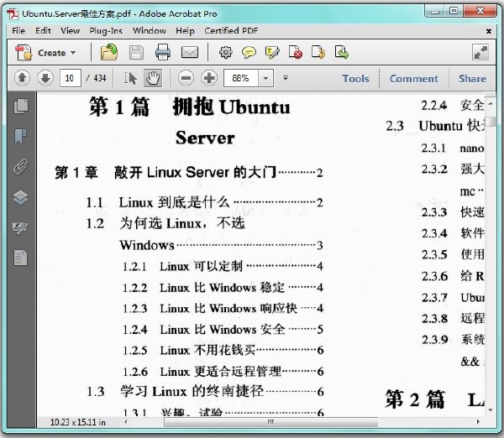504x438 pixels.
Task: Open the Help menu
Action: 185,31
